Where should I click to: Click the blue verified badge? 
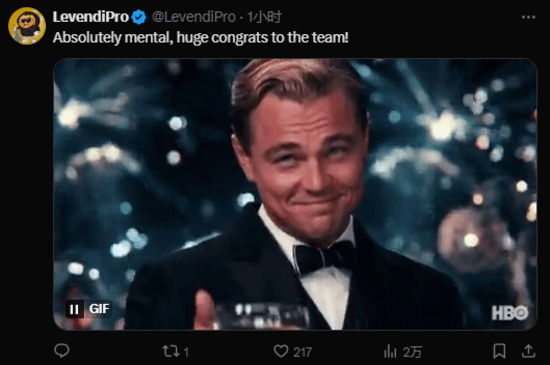[139, 17]
